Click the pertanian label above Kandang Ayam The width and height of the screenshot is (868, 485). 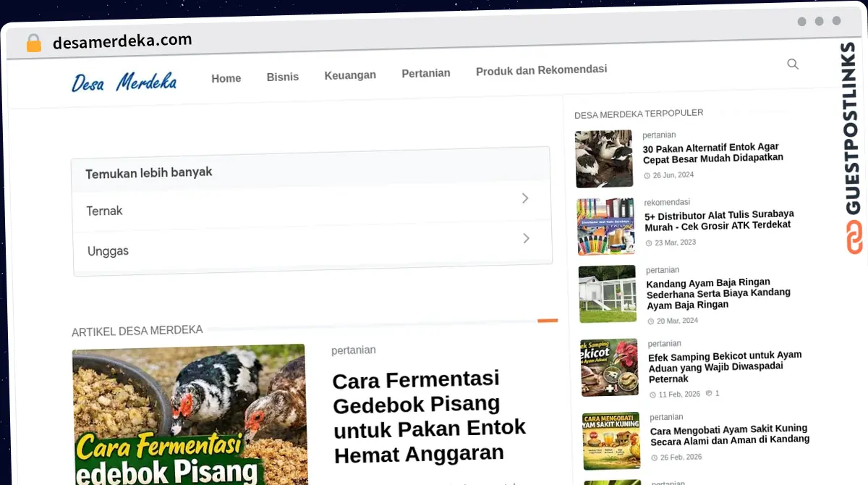tap(663, 270)
